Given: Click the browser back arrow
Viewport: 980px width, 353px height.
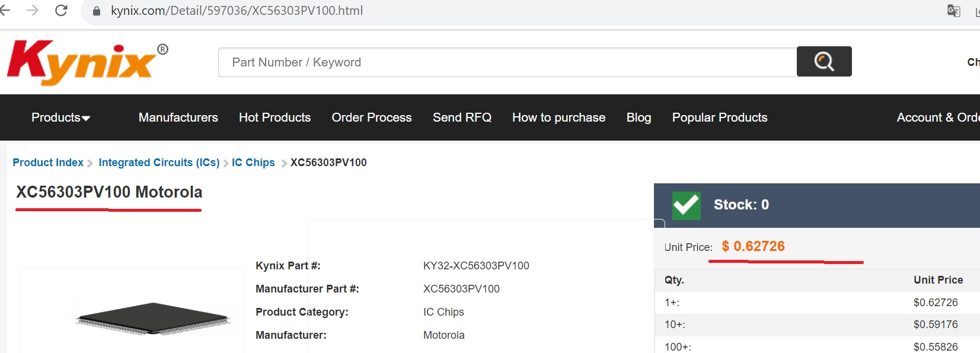Looking at the screenshot, I should pyautogui.click(x=5, y=10).
